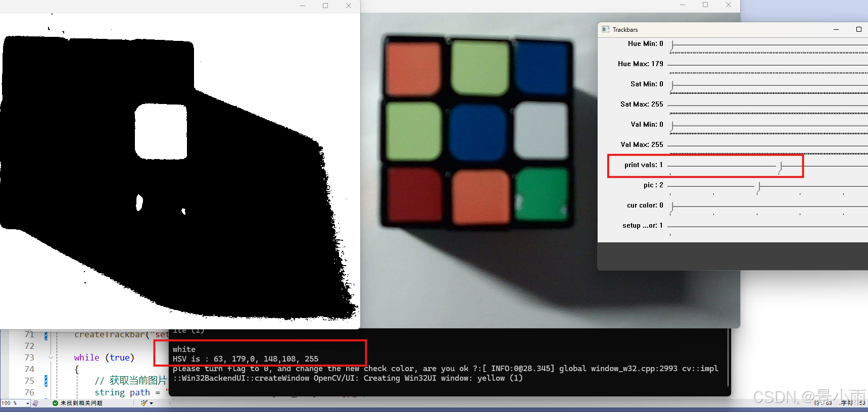
Task: Minimize the mask window
Action: point(303,6)
